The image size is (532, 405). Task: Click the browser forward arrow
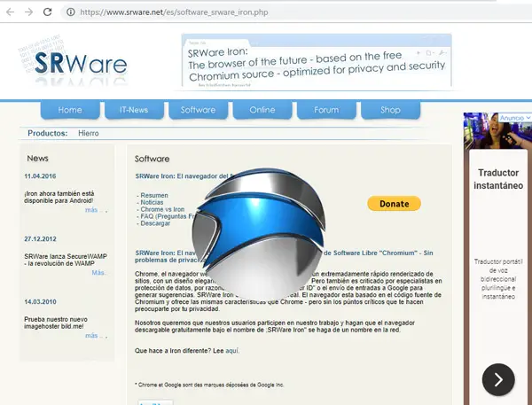(29, 12)
